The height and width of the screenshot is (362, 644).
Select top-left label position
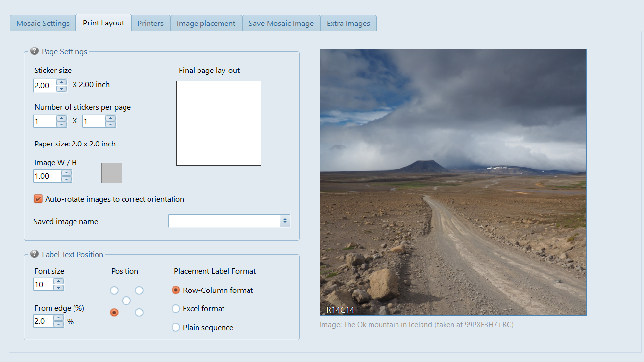click(x=114, y=290)
